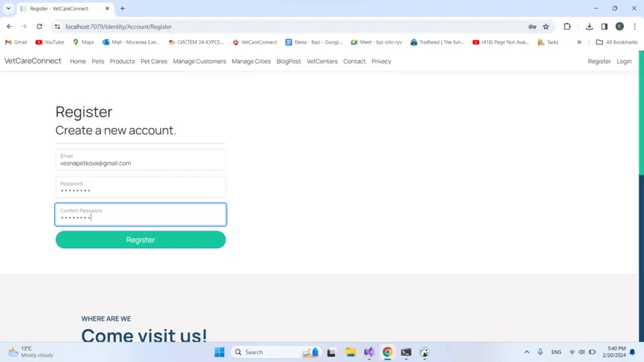This screenshot has width=644, height=362.
Task: Open the Manage Customers nav item
Action: [x=199, y=61]
